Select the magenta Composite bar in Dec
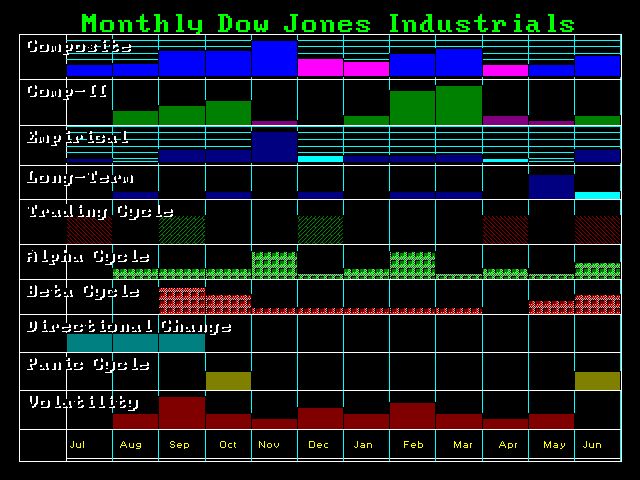Image resolution: width=640 pixels, height=480 pixels. pos(320,68)
